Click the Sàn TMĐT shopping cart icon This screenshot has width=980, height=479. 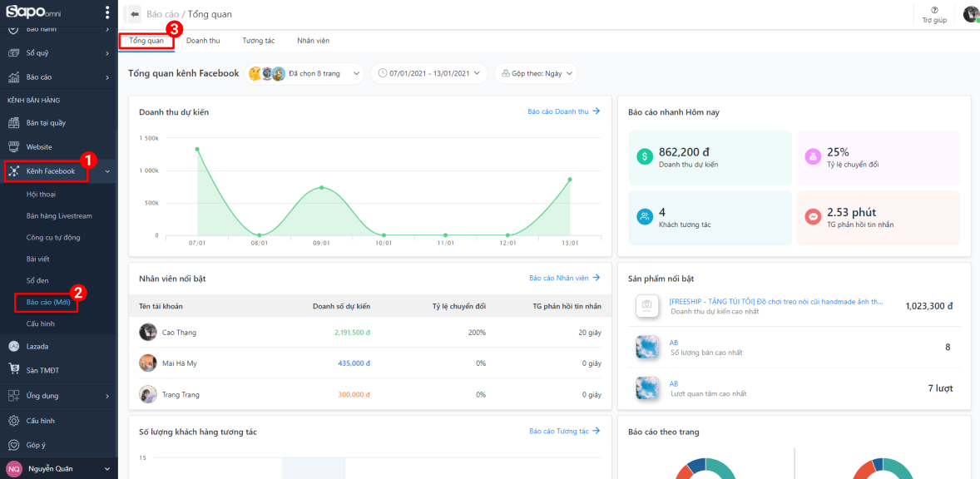click(13, 369)
